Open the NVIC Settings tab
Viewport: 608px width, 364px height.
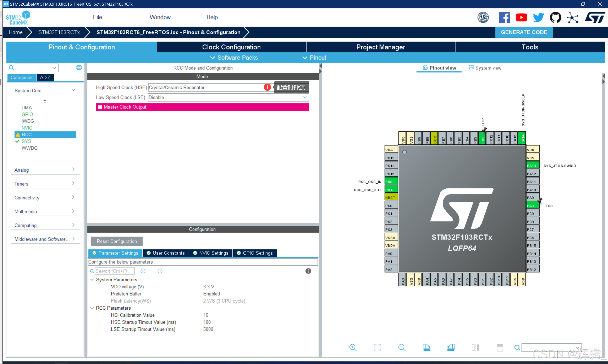point(210,253)
